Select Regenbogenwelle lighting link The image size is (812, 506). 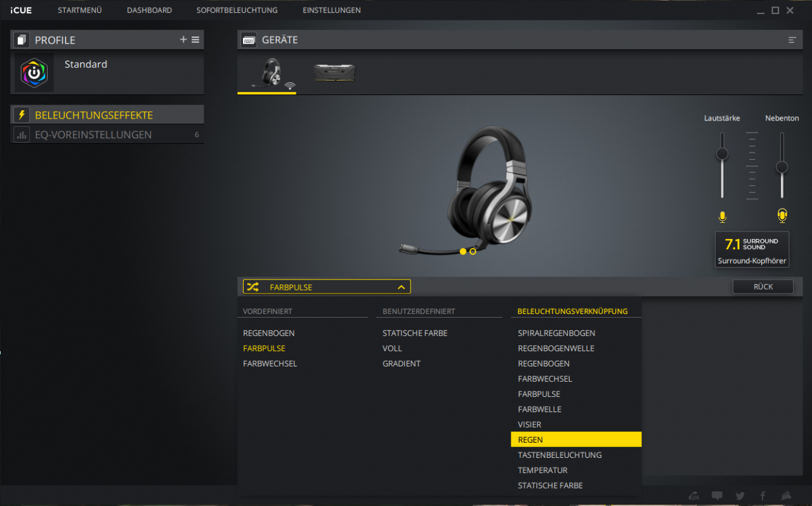pyautogui.click(x=556, y=348)
